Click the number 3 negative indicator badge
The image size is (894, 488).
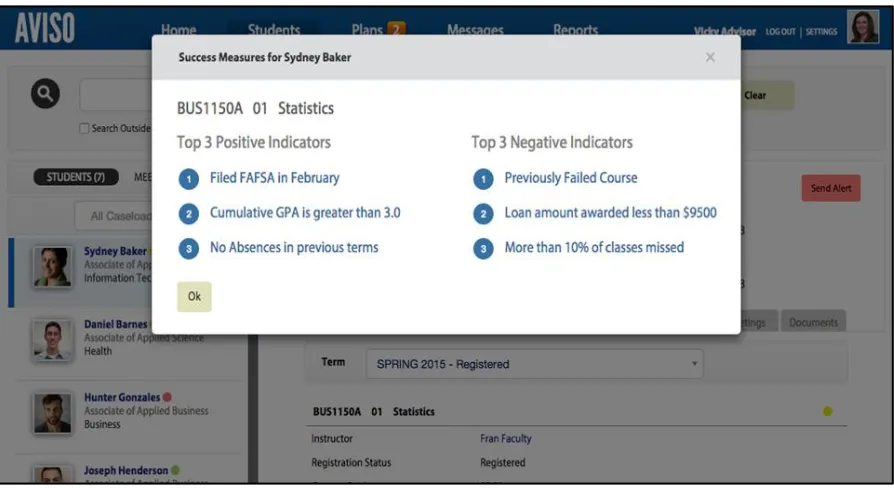click(x=483, y=249)
